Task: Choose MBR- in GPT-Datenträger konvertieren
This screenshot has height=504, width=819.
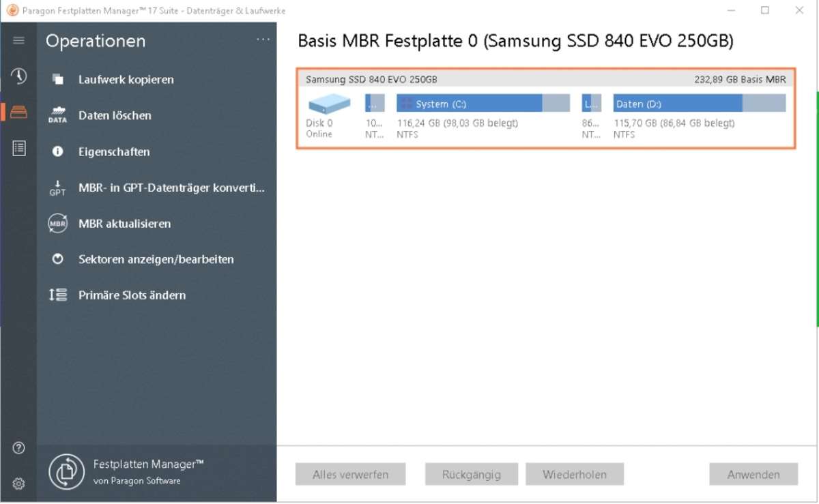Action: coord(171,188)
